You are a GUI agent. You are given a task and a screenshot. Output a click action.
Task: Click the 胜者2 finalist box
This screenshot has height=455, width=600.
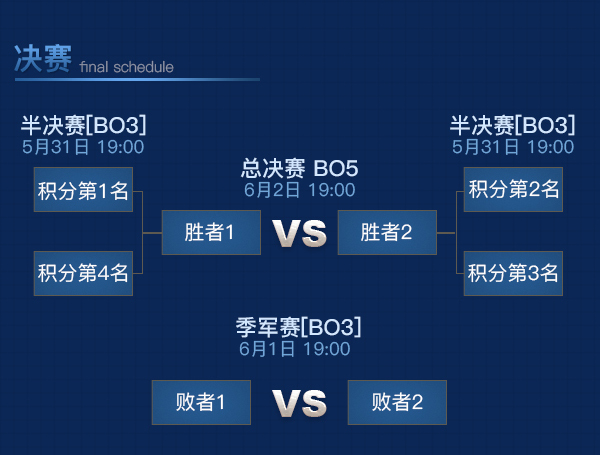tap(387, 232)
